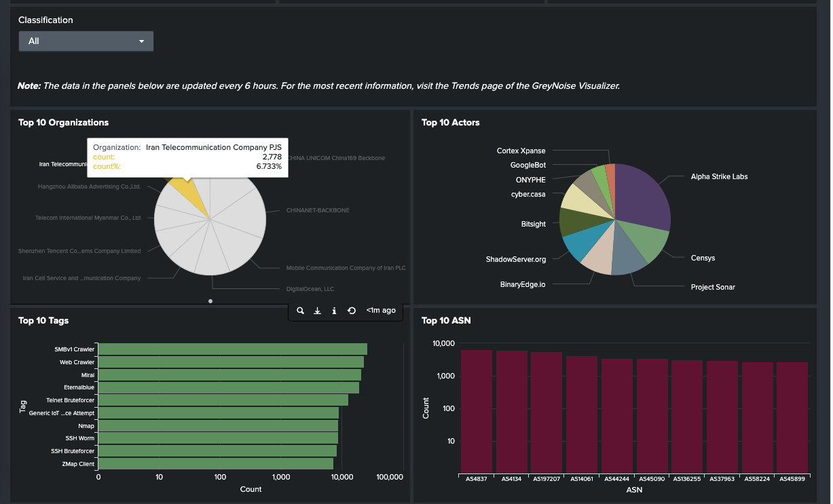Click the AS4837 maroon bar
The height and width of the screenshot is (504, 833).
477,411
